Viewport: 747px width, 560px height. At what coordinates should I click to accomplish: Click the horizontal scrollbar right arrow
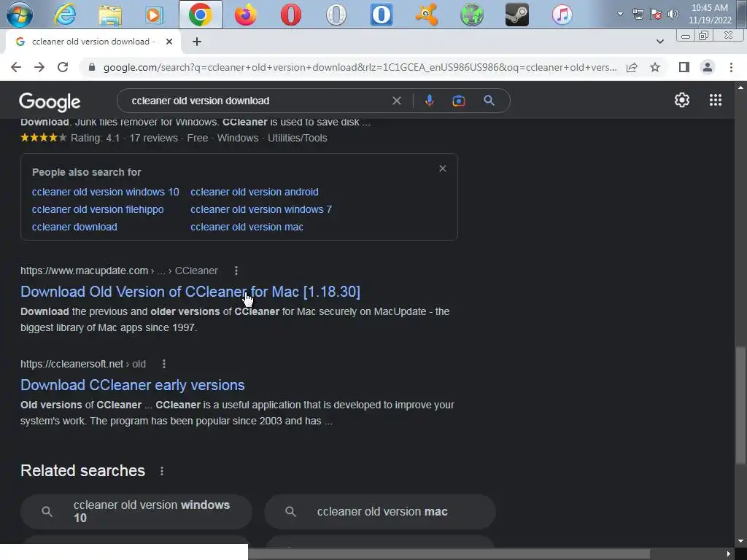coord(729,554)
